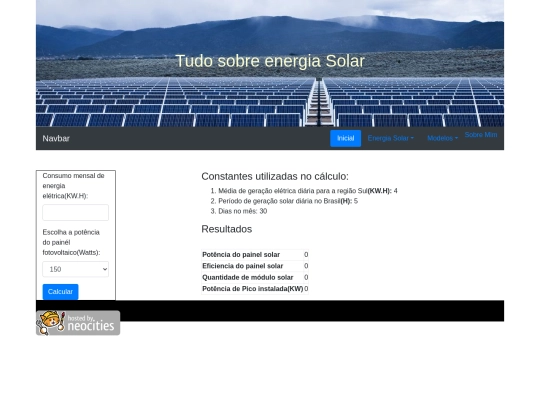Viewport: 540px width, 405px height.
Task: Click the solar farm banner image
Action: click(x=270, y=63)
